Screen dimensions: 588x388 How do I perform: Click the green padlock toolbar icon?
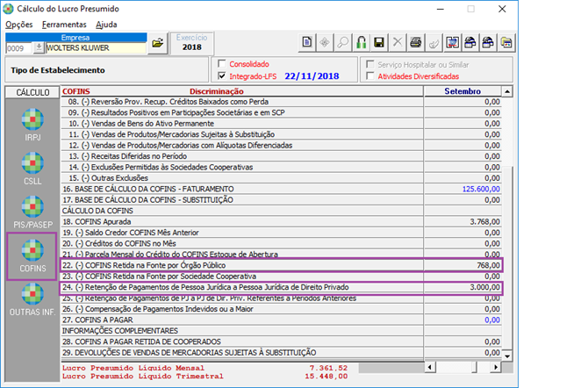coord(361,42)
